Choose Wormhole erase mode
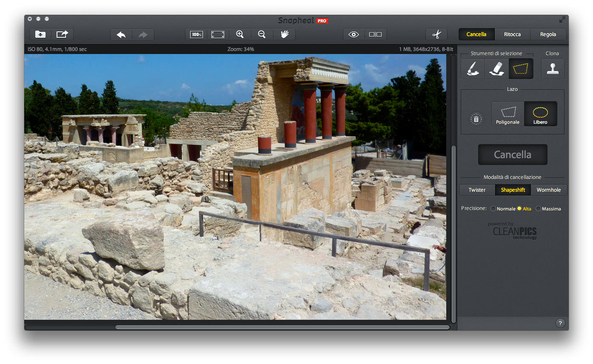The image size is (593, 364). coord(548,190)
